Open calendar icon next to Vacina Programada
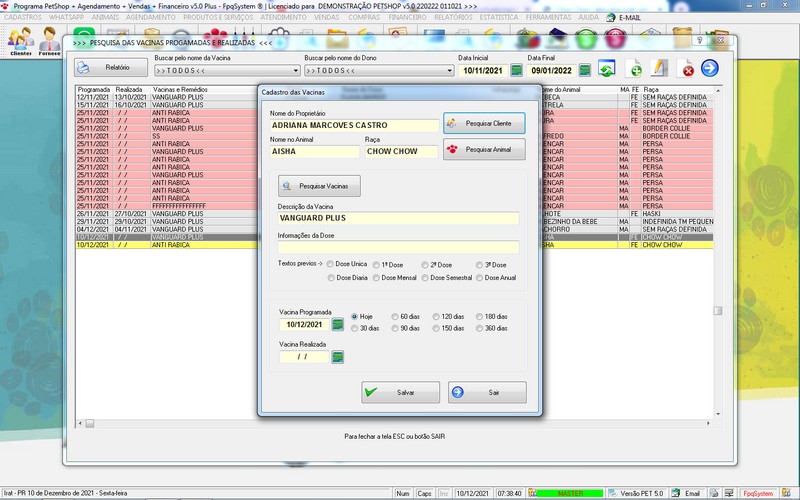This screenshot has width=800, height=500. [337, 324]
